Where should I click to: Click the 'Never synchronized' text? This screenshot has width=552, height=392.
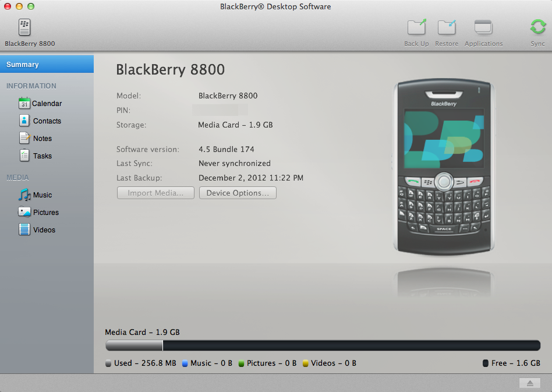coord(235,163)
